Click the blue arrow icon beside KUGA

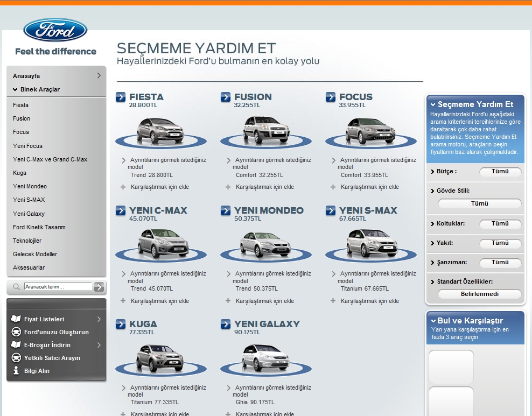click(x=121, y=324)
